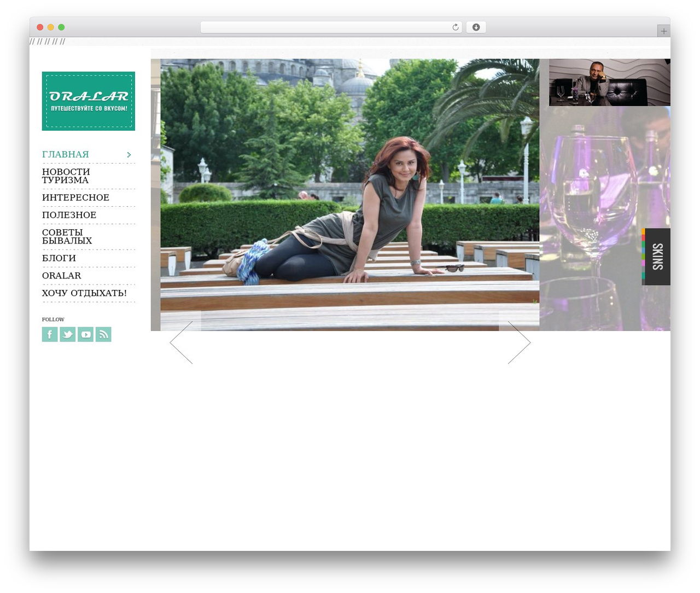Click the ORALAR logo
The width and height of the screenshot is (700, 593).
pos(89,101)
